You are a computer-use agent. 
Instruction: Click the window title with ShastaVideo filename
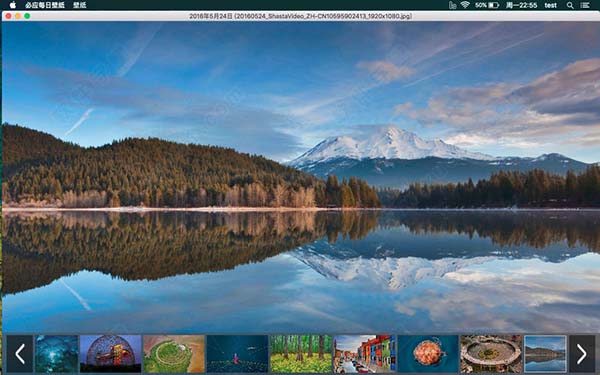[x=300, y=16]
